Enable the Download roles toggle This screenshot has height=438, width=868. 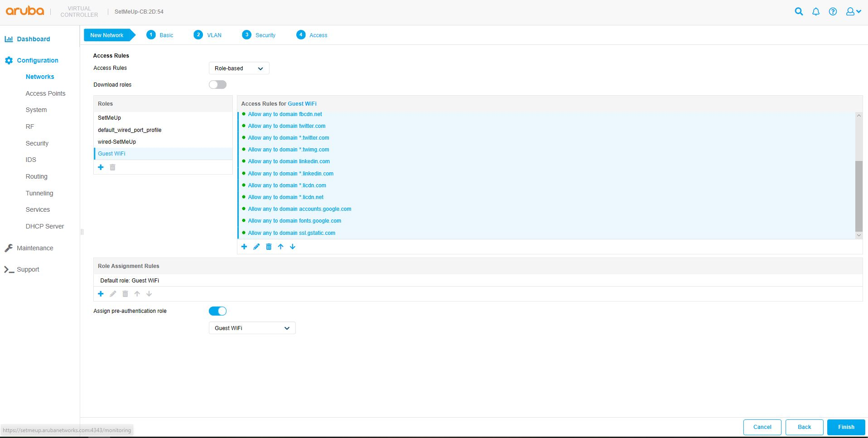(x=217, y=85)
